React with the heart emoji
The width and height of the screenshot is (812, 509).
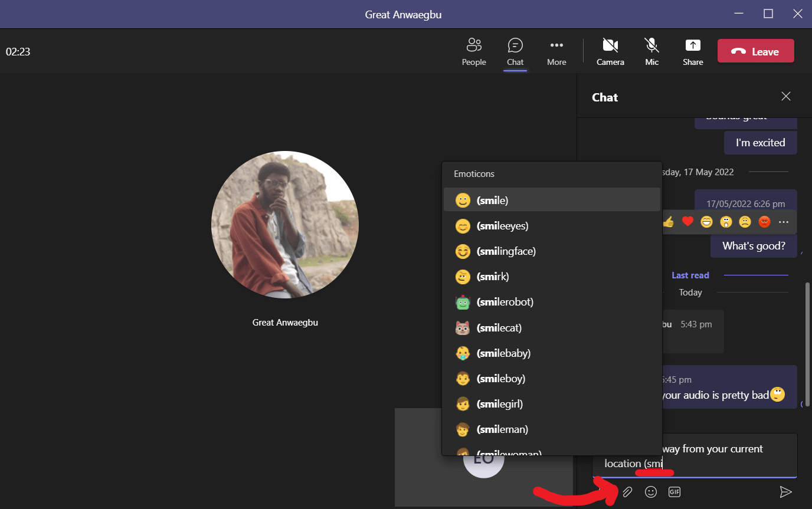[687, 221]
